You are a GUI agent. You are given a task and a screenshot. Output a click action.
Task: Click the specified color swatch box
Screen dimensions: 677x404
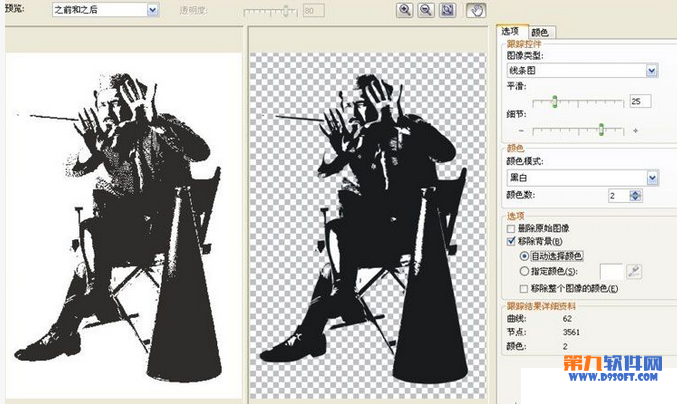612,271
